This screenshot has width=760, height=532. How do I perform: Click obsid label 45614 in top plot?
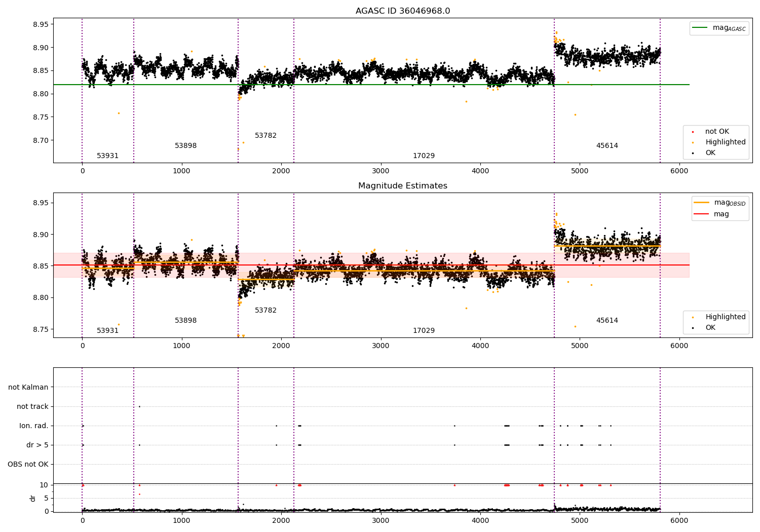pyautogui.click(x=607, y=146)
